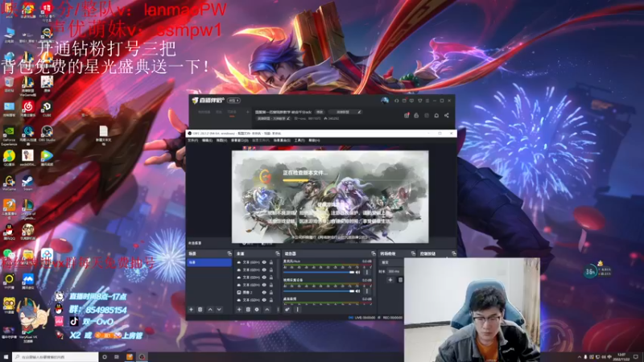Adjust second mixer channel volume slider

[319, 291]
